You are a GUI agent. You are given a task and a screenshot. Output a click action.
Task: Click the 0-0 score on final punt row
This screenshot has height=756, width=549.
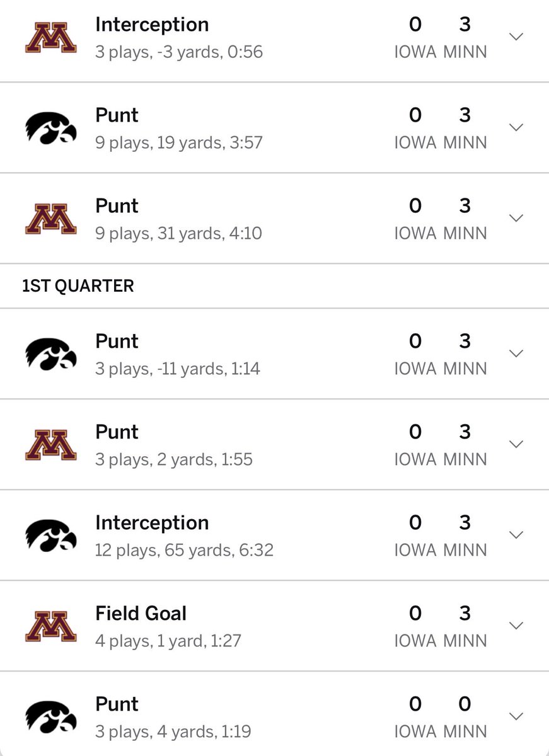[x=440, y=704]
